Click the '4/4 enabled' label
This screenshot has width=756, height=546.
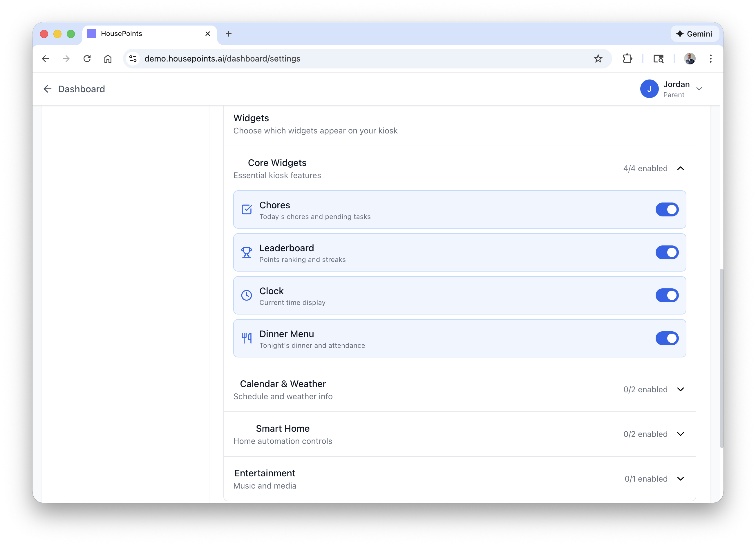click(645, 168)
